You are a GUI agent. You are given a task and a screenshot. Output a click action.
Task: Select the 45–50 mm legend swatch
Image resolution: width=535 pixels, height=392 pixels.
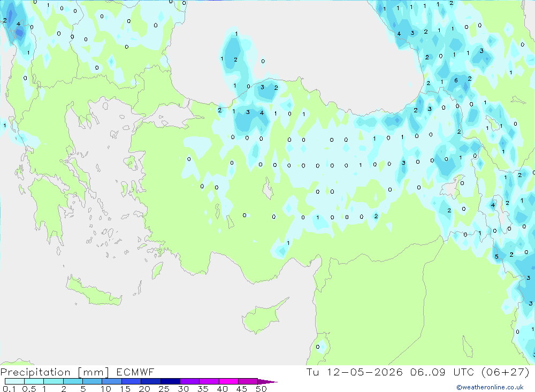click(x=248, y=381)
